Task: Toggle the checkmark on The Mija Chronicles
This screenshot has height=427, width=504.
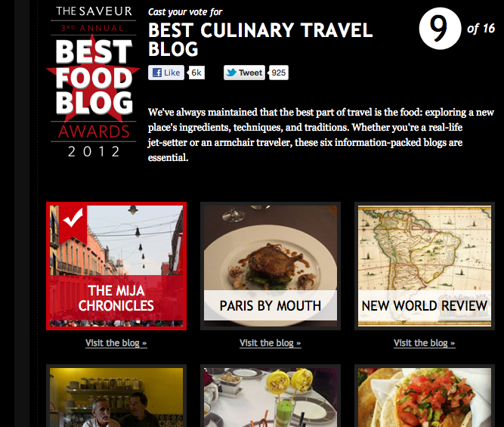Action: click(73, 224)
